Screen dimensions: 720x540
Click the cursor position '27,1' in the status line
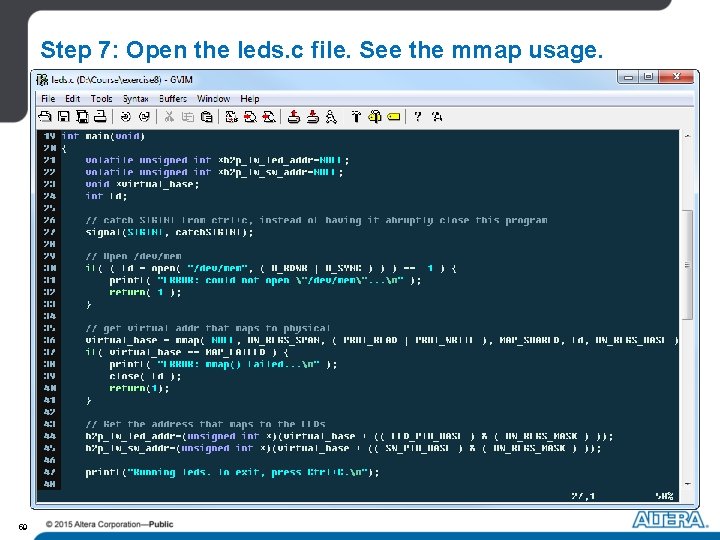pyautogui.click(x=583, y=496)
